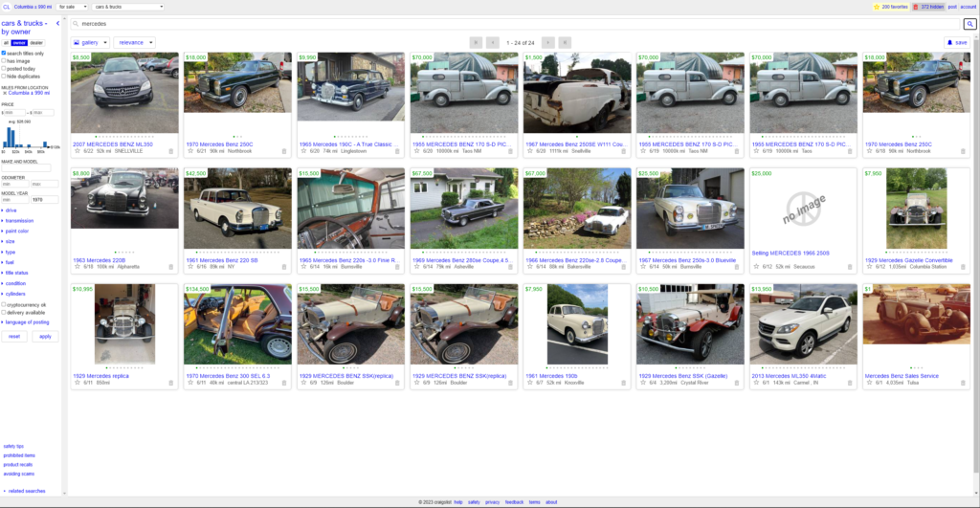The width and height of the screenshot is (980, 508).
Task: Favorite the 2007 MERCEDES BENZ ML350 listing
Action: 78,151
